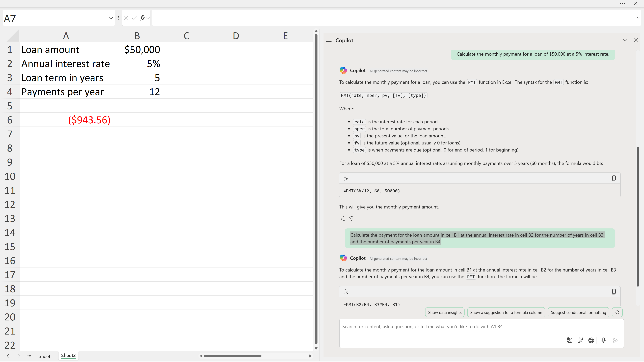Screen dimensions: 644x362
Task: Click Suggest conditional formatting button
Action: 578,313
